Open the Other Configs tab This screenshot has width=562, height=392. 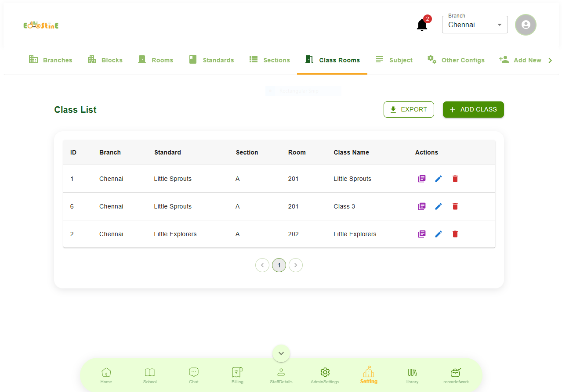(456, 60)
